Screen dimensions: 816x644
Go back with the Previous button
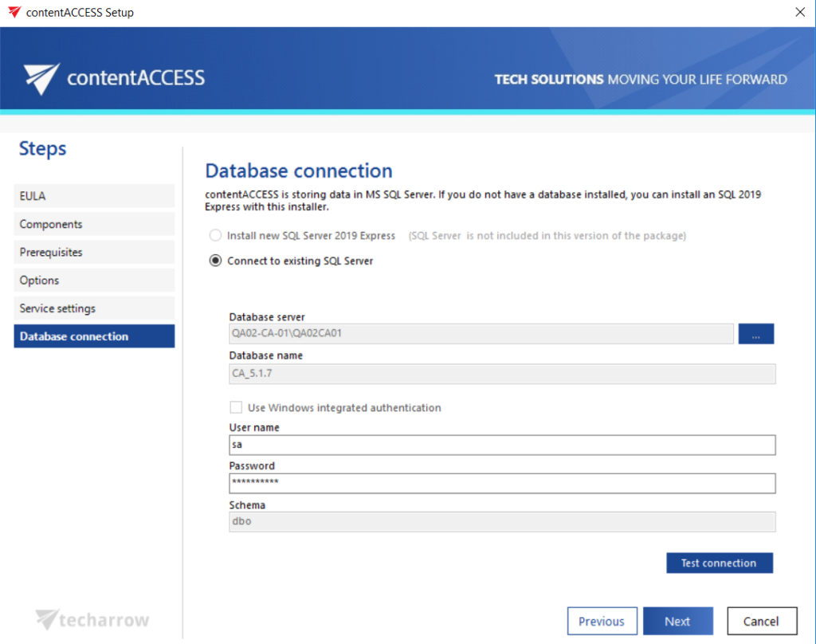click(602, 621)
